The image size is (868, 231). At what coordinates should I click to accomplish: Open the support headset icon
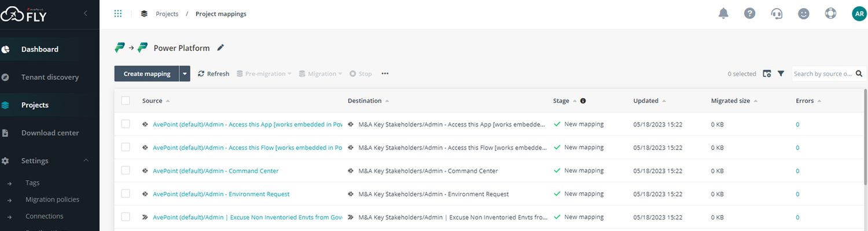coord(777,13)
